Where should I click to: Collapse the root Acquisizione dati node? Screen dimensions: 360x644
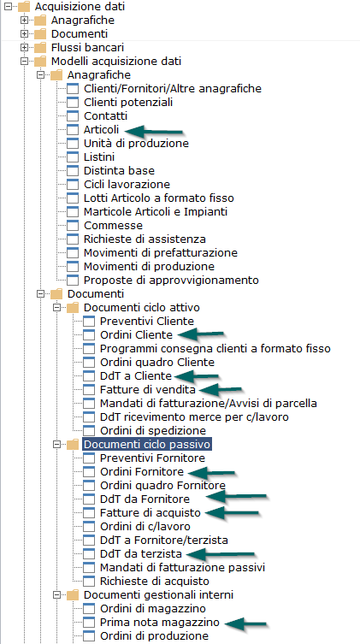pos(8,7)
